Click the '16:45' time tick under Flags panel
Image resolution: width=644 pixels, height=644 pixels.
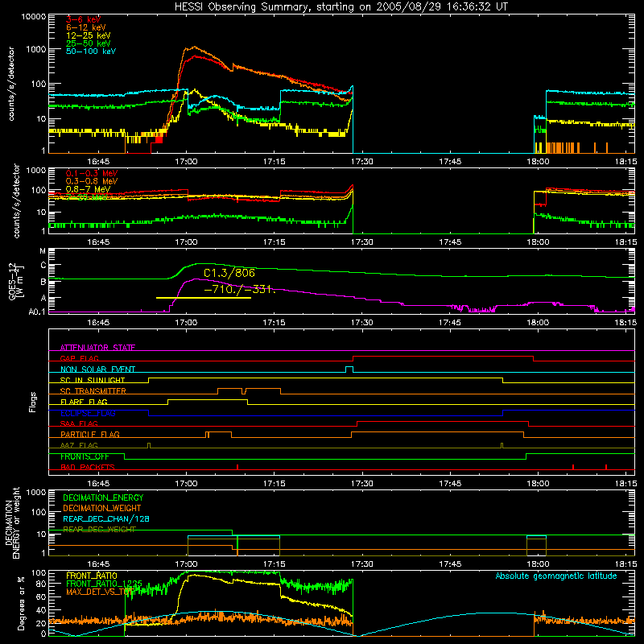98,484
